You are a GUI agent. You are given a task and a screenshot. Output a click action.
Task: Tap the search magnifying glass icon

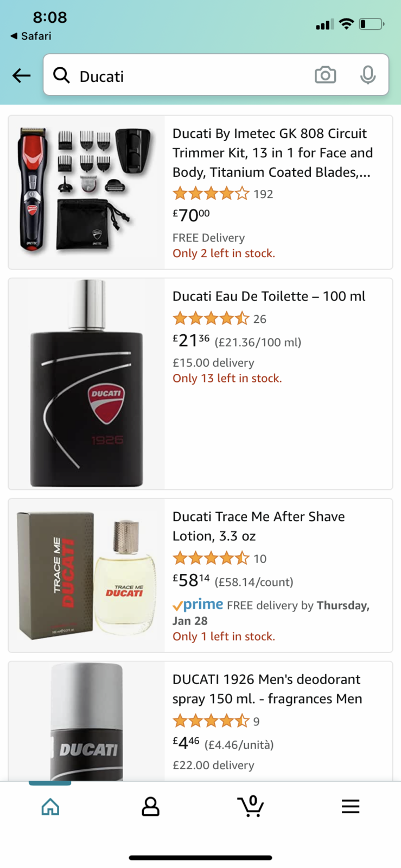[61, 75]
